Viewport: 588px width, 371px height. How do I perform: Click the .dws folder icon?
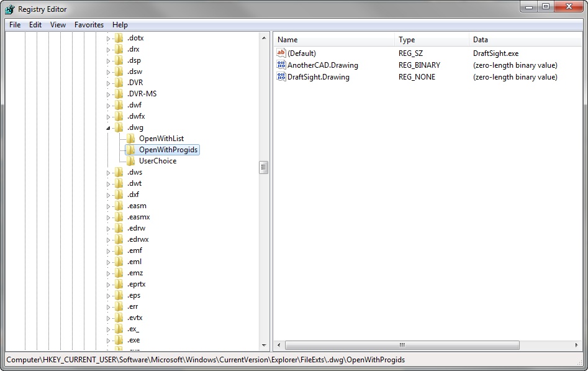119,172
